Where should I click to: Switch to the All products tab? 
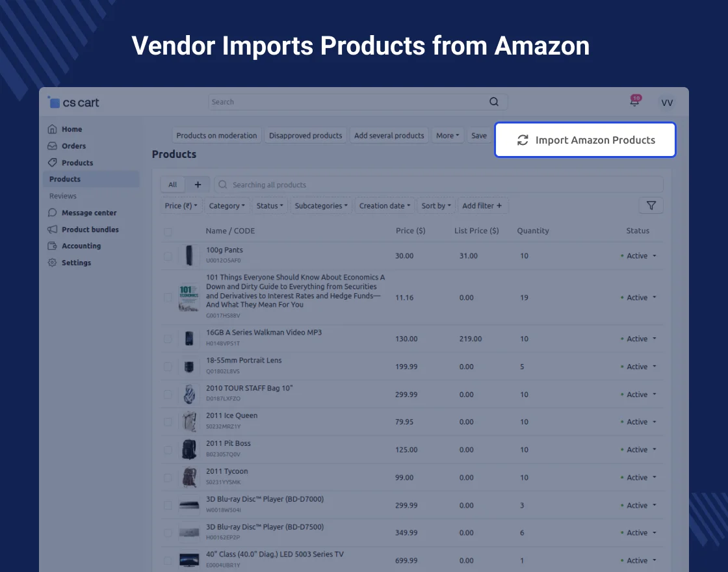coord(173,185)
